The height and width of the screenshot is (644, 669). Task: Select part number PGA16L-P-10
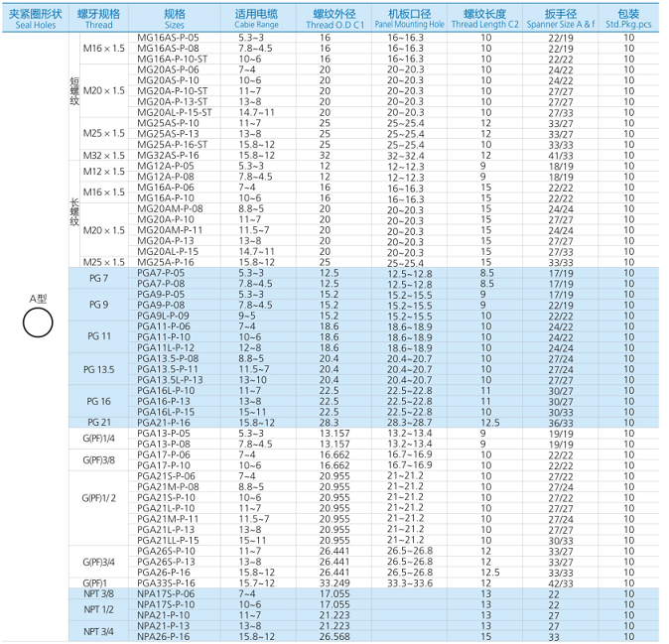point(166,390)
